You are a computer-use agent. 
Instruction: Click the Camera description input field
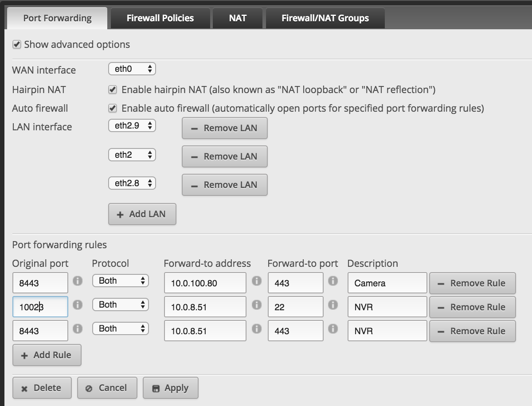point(387,283)
